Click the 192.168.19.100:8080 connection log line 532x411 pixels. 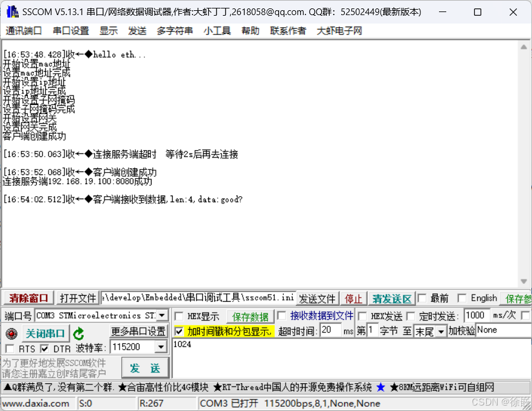coord(77,182)
